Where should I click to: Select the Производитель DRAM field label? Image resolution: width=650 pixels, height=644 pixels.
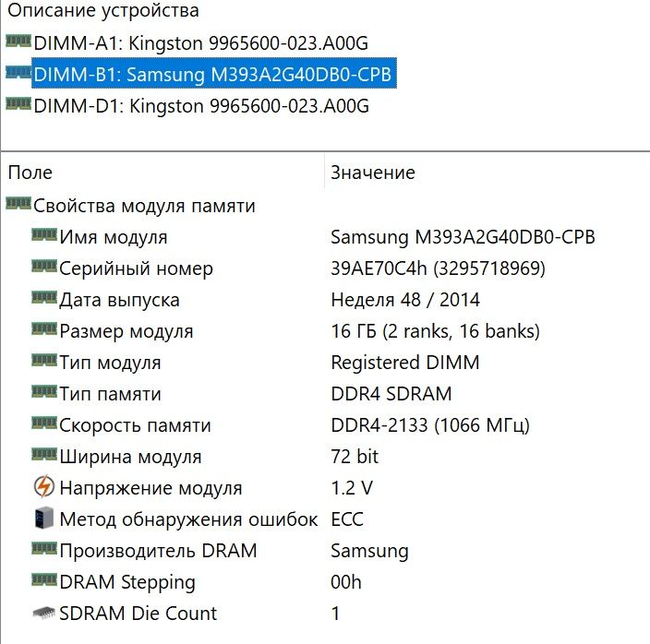point(158,551)
